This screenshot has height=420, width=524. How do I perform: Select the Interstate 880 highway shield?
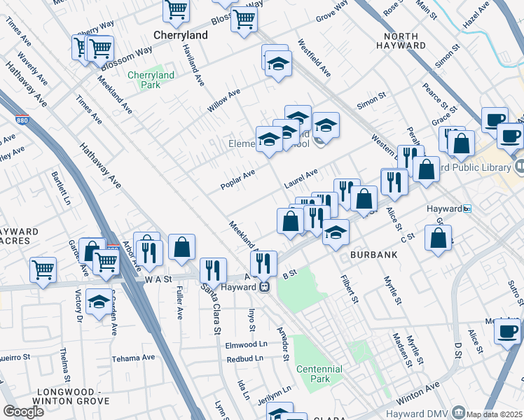(22, 120)
